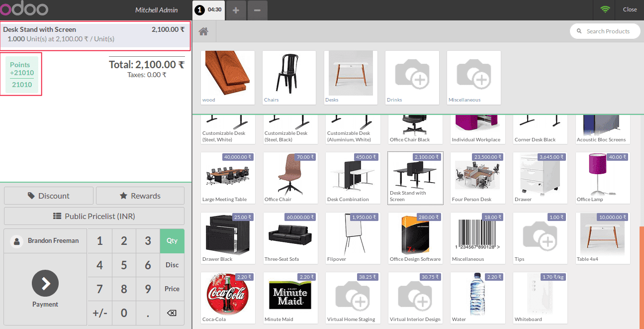Image resolution: width=644 pixels, height=329 pixels.
Task: Add Desk Stand with Screen product
Action: pos(415,178)
